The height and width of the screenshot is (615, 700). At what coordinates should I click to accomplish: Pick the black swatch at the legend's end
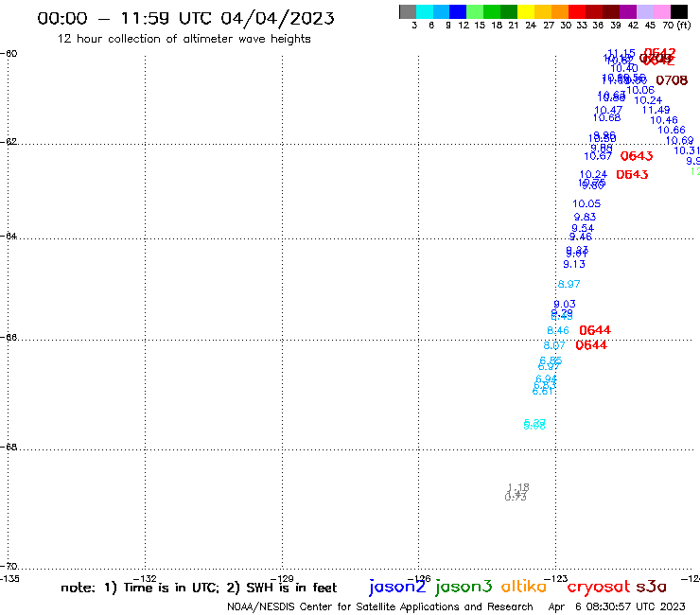(679, 11)
